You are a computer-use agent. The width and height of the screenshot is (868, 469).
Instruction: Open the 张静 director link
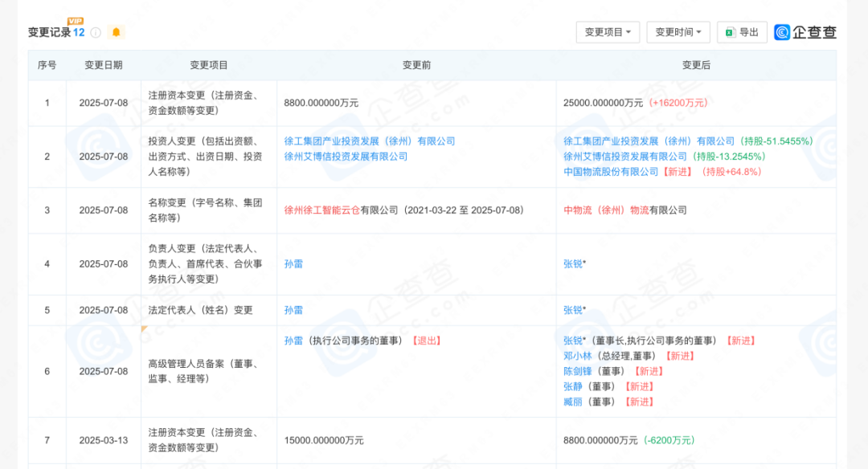[573, 386]
